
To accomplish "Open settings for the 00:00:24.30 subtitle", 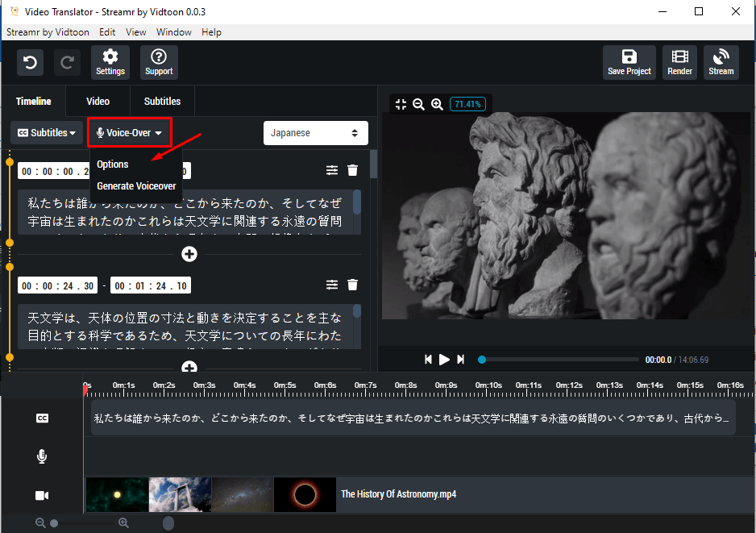I will 332,285.
